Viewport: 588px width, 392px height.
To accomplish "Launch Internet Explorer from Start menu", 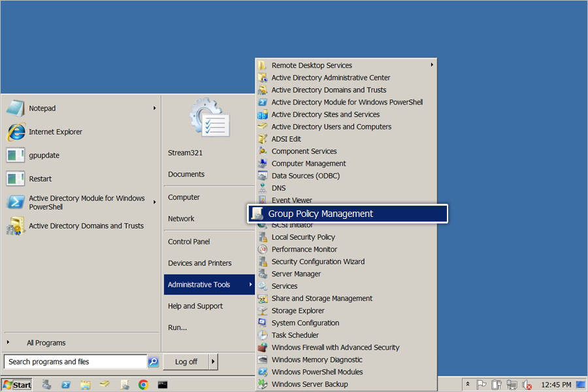I will tap(56, 132).
